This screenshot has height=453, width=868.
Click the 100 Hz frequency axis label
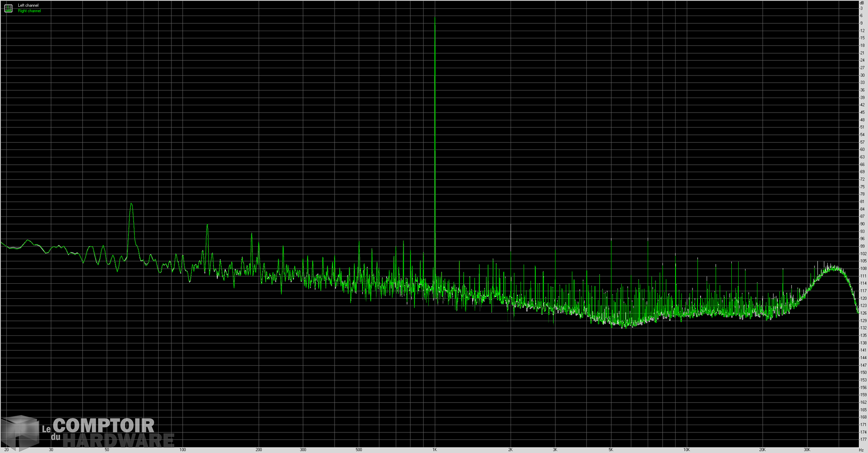click(x=182, y=450)
